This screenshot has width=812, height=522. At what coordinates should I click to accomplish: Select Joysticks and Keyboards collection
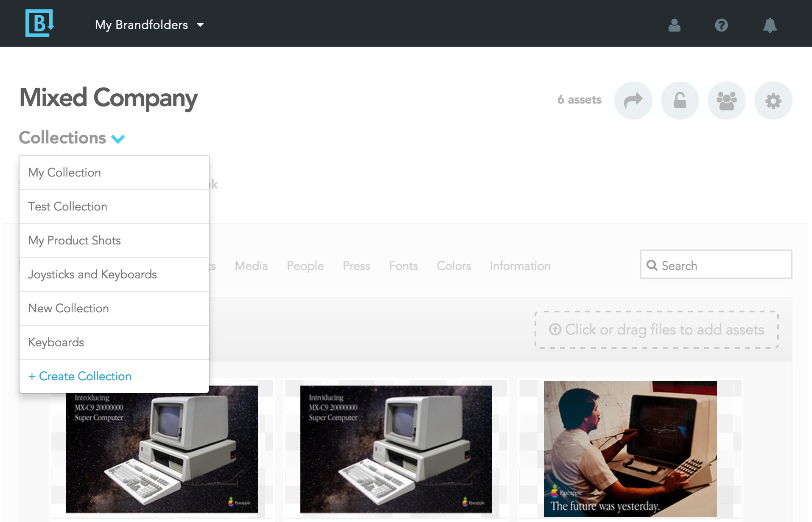coord(114,275)
